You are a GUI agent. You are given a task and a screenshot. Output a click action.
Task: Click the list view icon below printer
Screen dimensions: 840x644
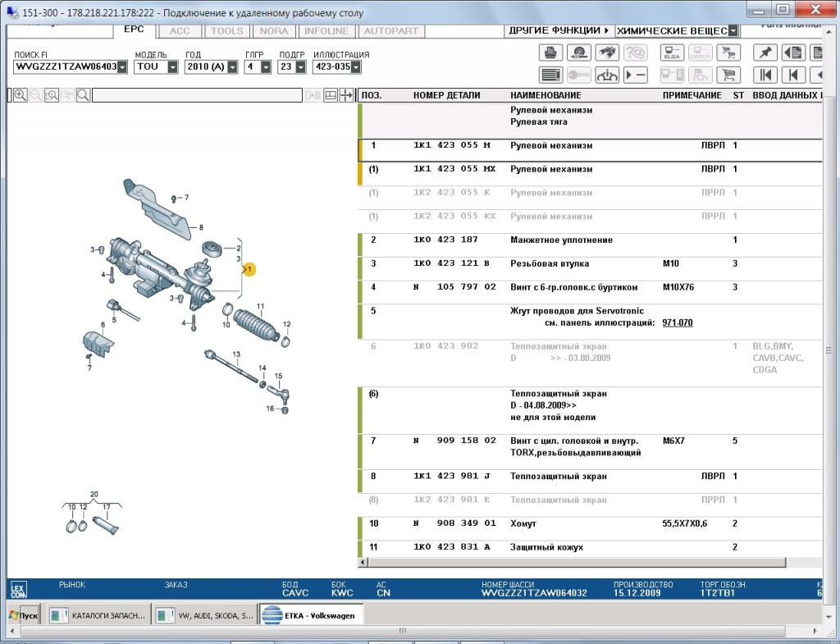(x=550, y=75)
